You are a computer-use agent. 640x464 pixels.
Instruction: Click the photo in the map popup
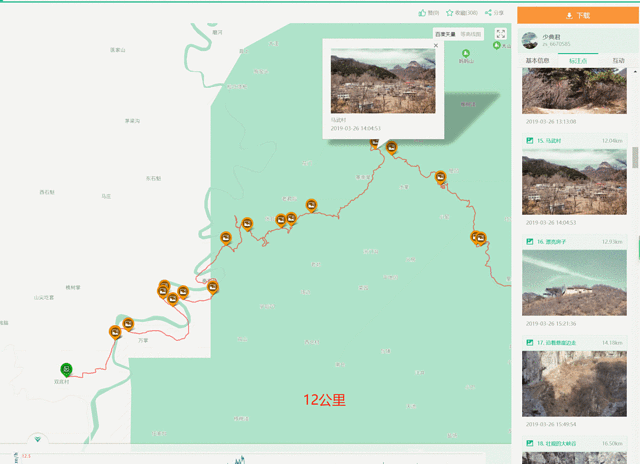381,82
